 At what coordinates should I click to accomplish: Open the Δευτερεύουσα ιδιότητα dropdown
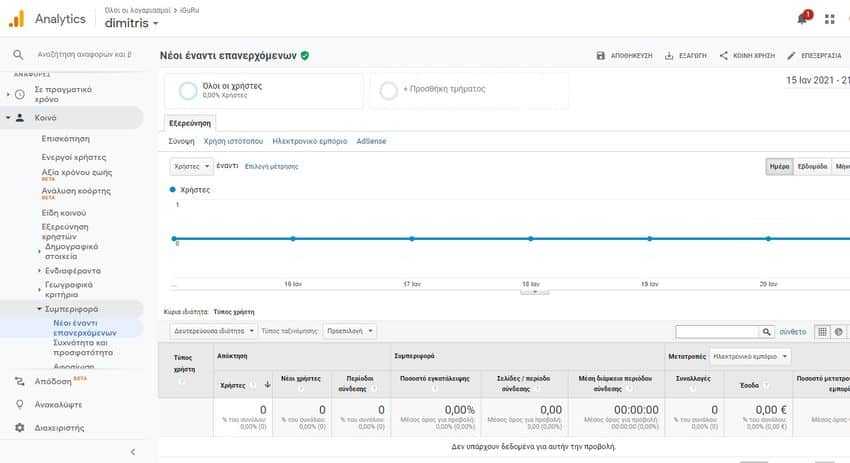click(x=214, y=331)
